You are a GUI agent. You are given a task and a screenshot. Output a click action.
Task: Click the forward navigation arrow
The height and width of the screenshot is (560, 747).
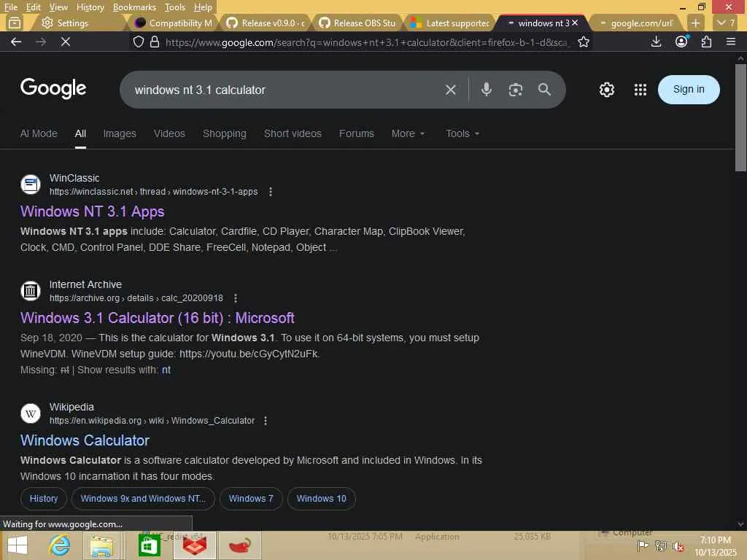(41, 42)
